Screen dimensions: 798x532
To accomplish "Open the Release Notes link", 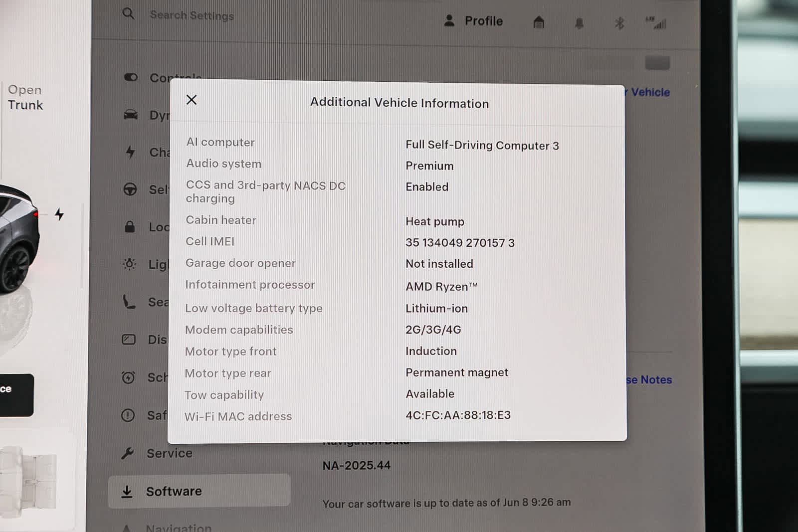I will (649, 380).
